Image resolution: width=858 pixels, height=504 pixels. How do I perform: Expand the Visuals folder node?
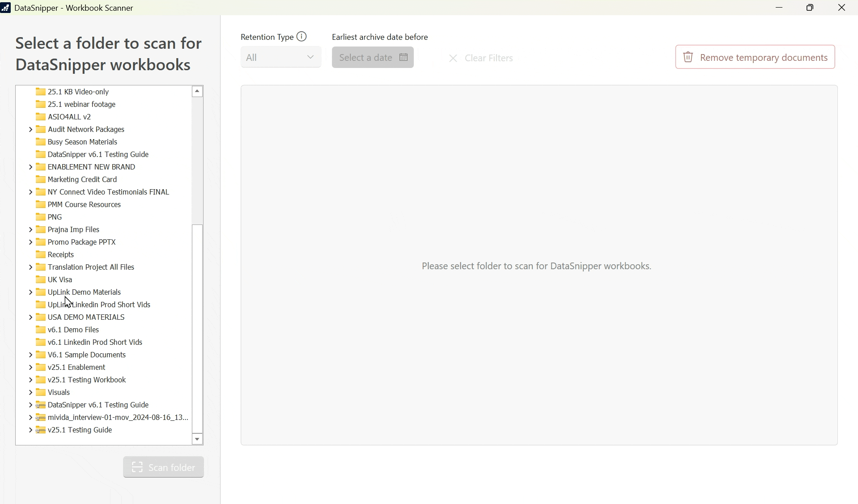coord(30,392)
